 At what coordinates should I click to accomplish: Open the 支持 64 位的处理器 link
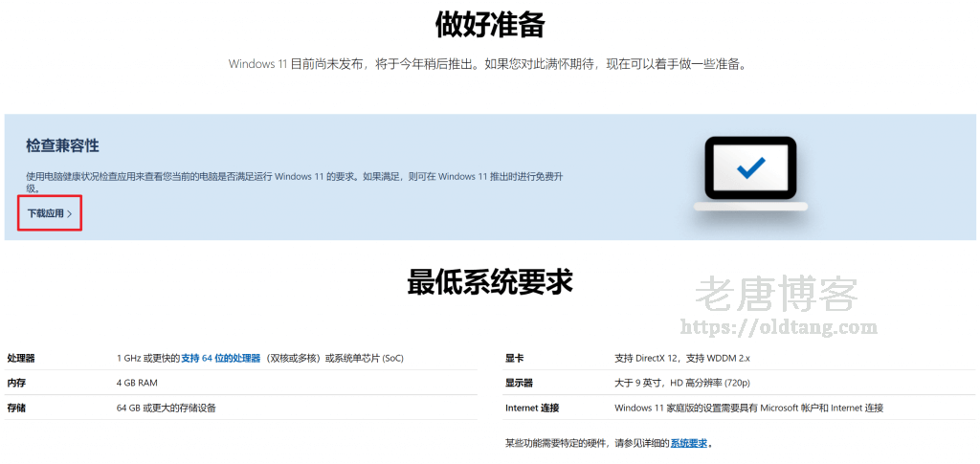[x=220, y=358]
